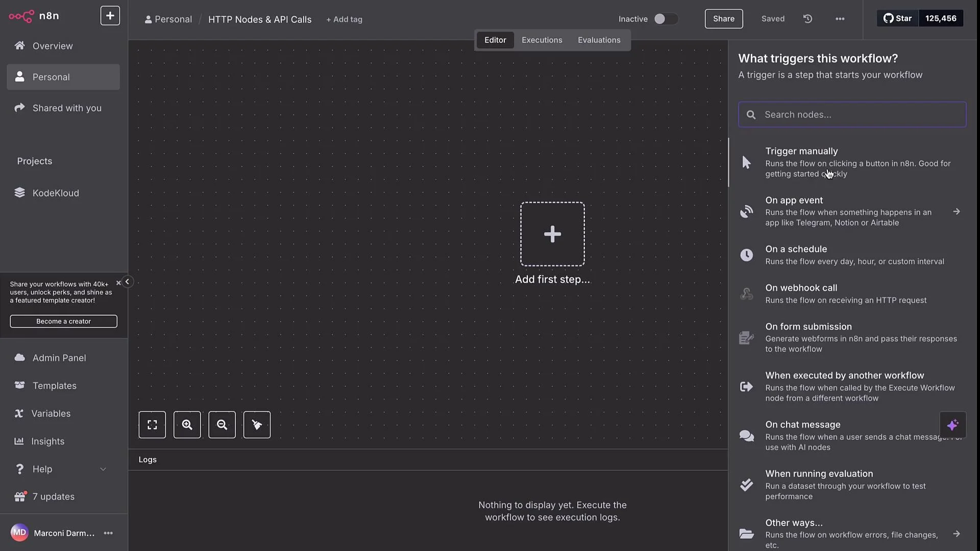
Task: Toggle the Inactive workflow switch
Action: (x=666, y=19)
